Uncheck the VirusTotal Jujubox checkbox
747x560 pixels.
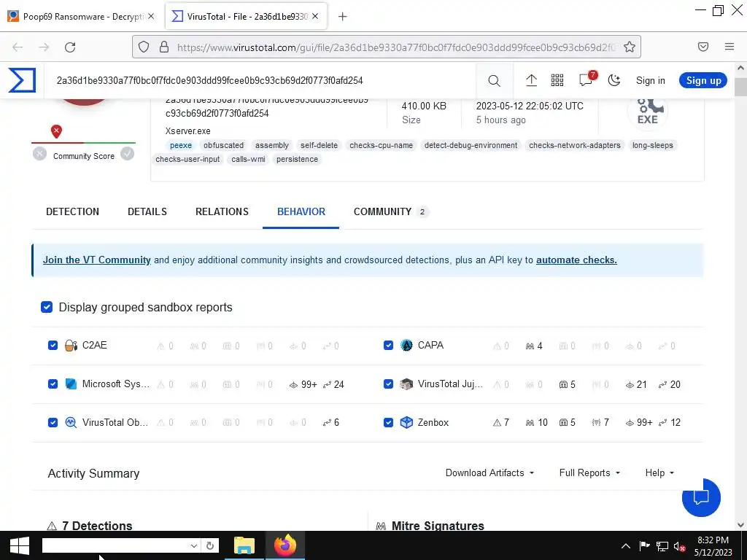[x=388, y=384]
